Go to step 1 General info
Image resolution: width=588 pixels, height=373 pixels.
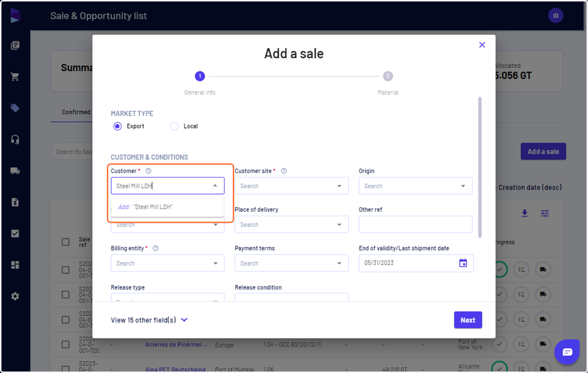tap(199, 76)
